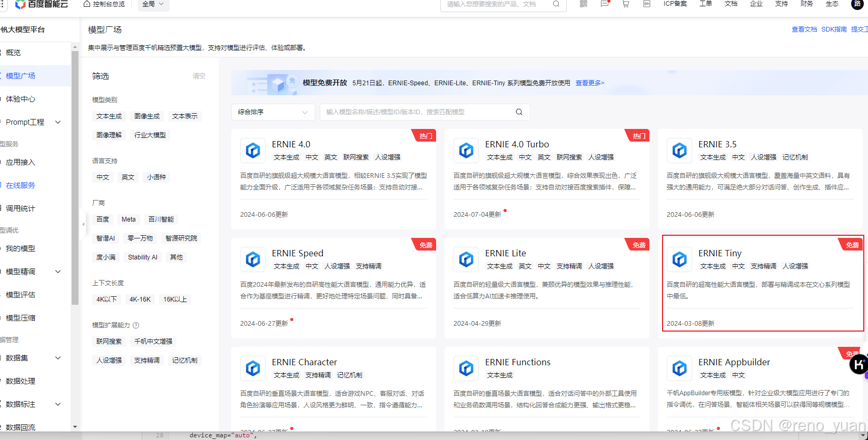
Task: Open the ERNIE Speed model card title
Action: pyautogui.click(x=298, y=253)
